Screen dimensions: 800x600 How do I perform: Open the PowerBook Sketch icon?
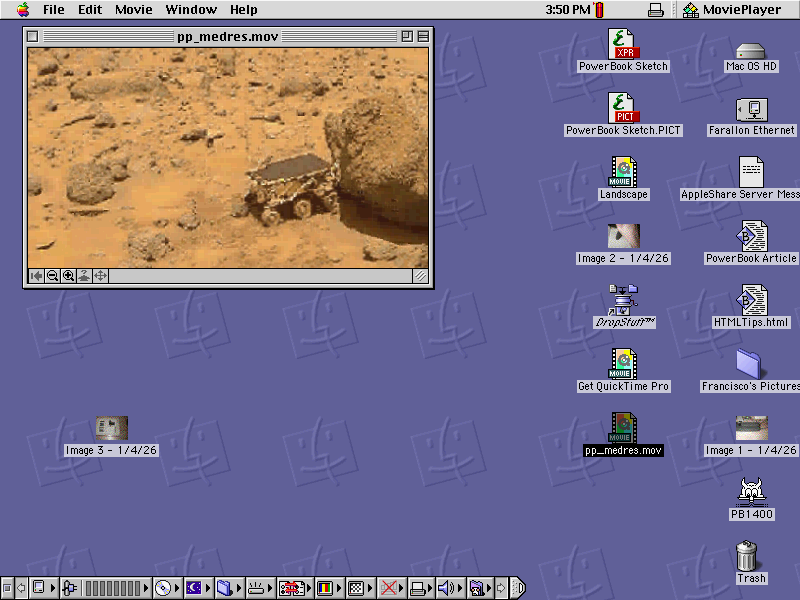(x=622, y=45)
